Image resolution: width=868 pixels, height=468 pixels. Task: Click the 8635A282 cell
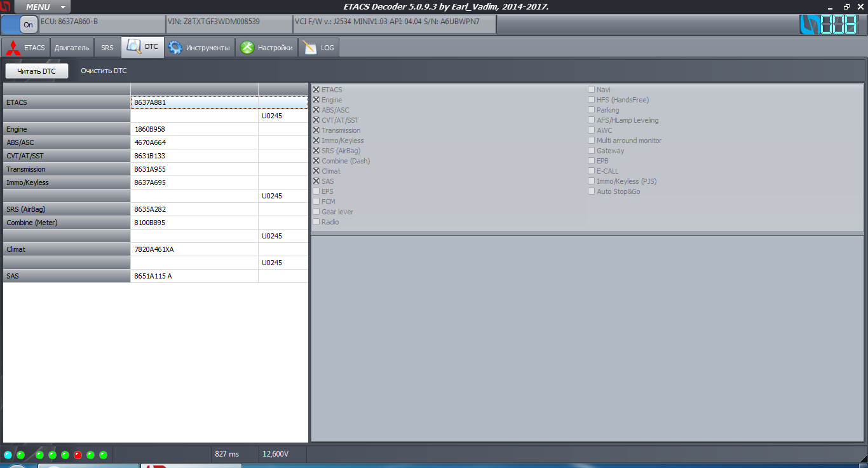(194, 209)
